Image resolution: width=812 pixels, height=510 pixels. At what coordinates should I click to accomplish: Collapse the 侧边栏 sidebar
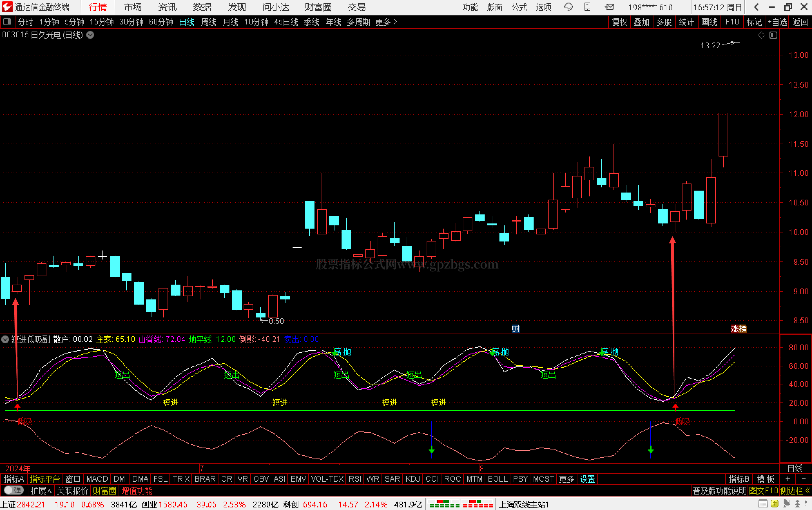point(795,491)
